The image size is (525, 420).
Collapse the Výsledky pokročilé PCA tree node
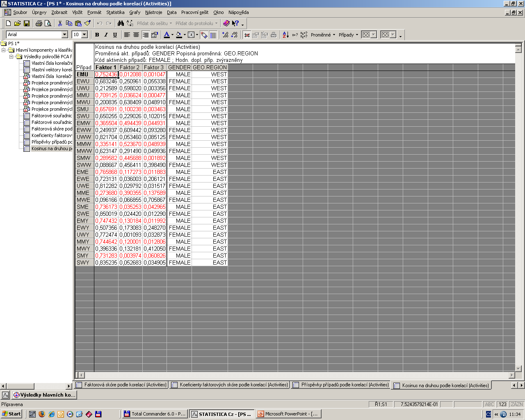click(11, 57)
